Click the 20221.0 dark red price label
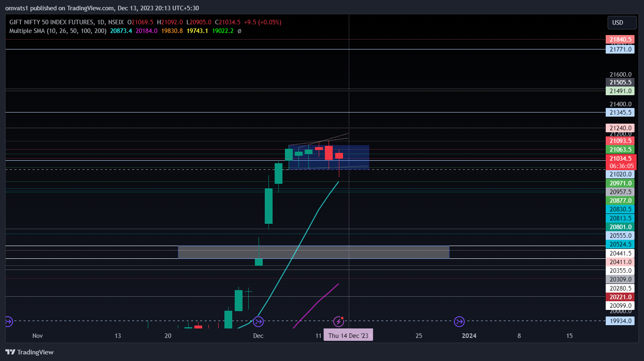 pos(620,297)
